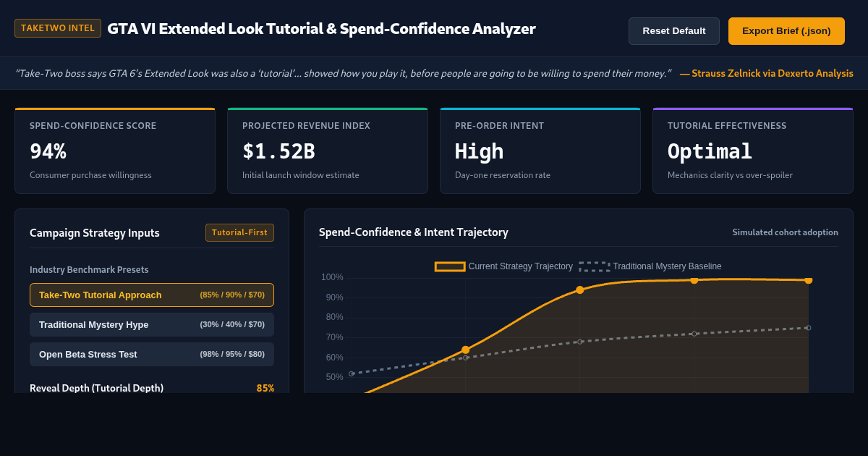Click the Day-one reservation rate caption
Viewport: 868px width, 456px height.
coord(503,175)
